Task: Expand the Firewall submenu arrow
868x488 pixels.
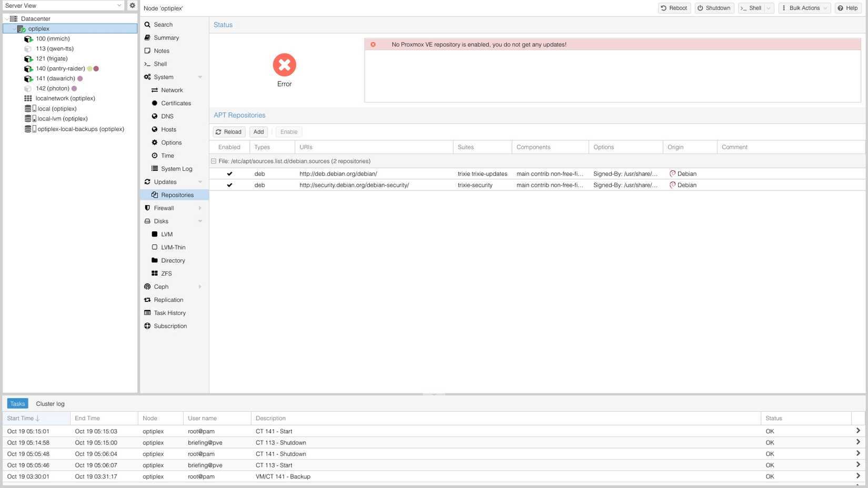Action: click(x=200, y=208)
